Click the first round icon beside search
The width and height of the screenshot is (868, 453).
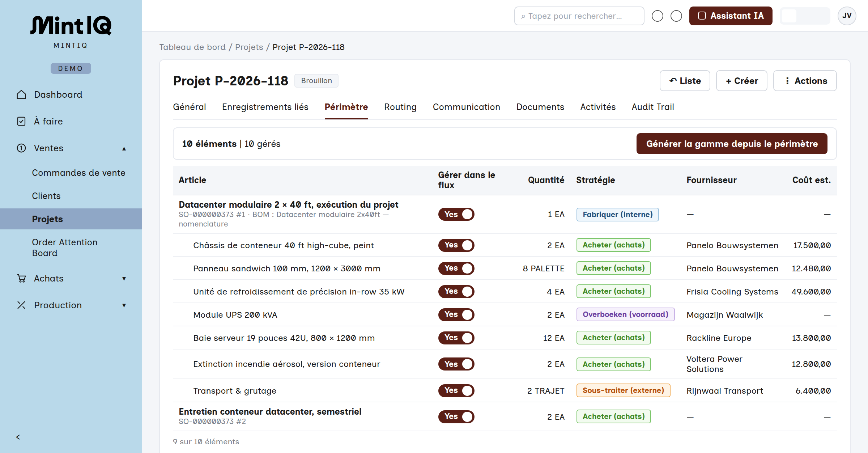point(657,16)
